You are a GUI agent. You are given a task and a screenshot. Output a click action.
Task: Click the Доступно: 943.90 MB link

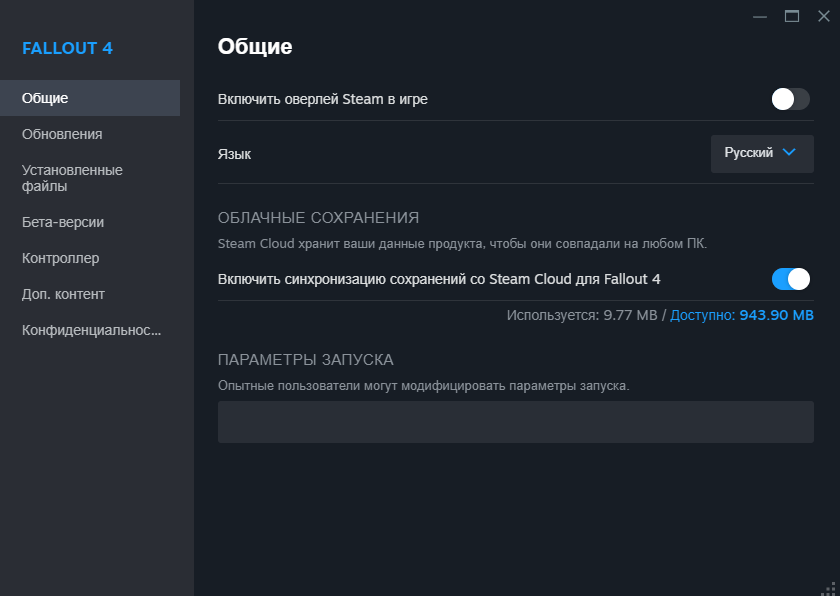(741, 315)
